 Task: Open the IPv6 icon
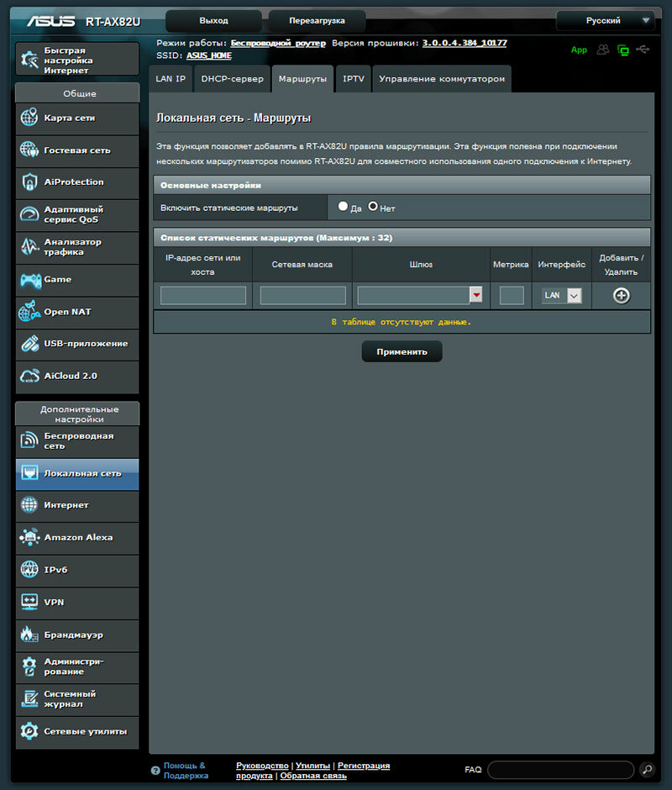29,569
